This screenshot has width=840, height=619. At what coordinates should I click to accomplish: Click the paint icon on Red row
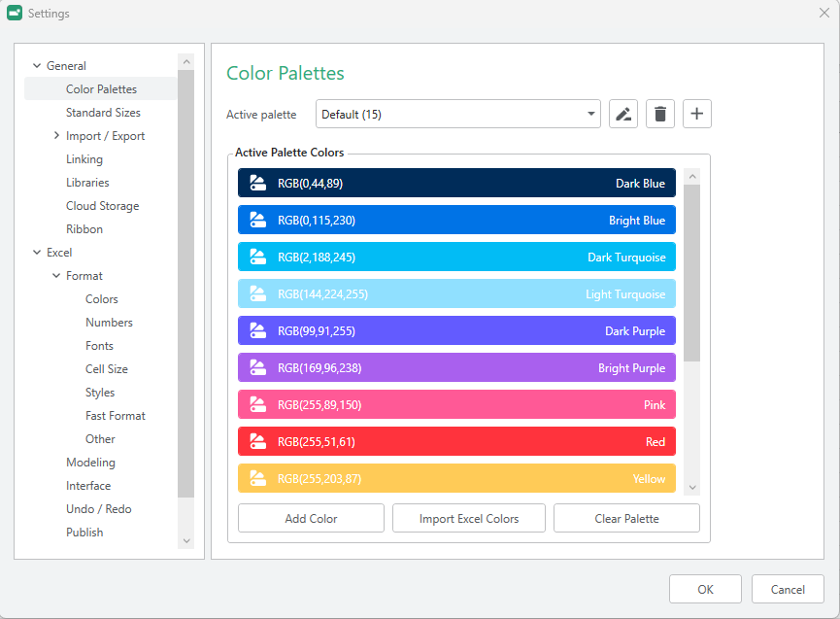tap(257, 442)
